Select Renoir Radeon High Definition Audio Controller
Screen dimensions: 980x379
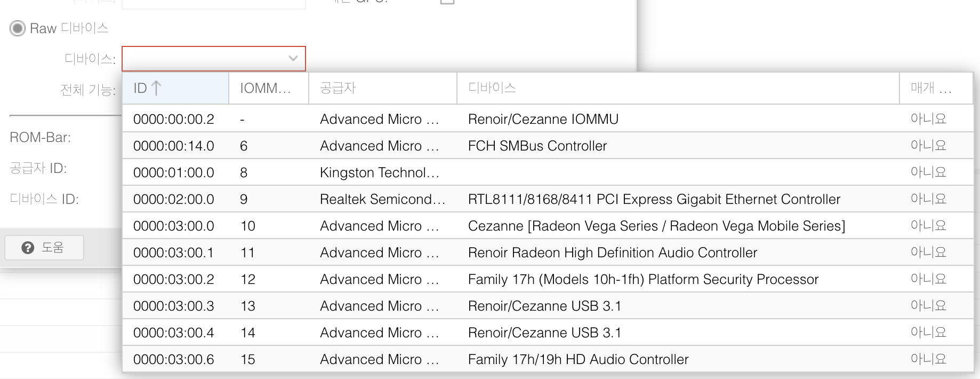pos(548,252)
